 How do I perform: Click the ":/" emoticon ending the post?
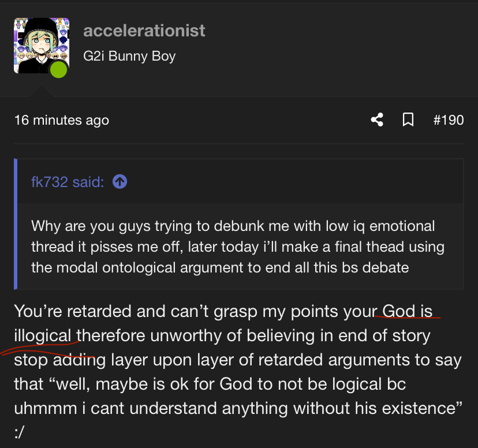(20, 433)
